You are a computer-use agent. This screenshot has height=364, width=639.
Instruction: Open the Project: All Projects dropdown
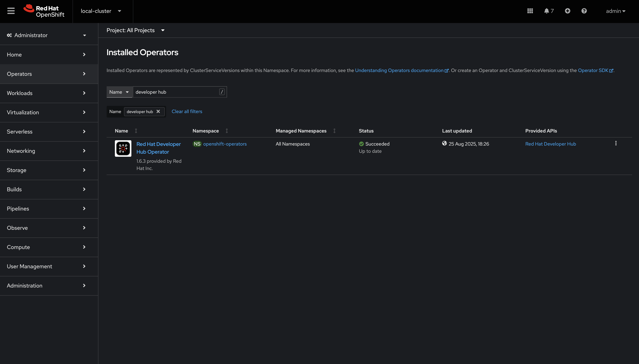click(x=136, y=30)
